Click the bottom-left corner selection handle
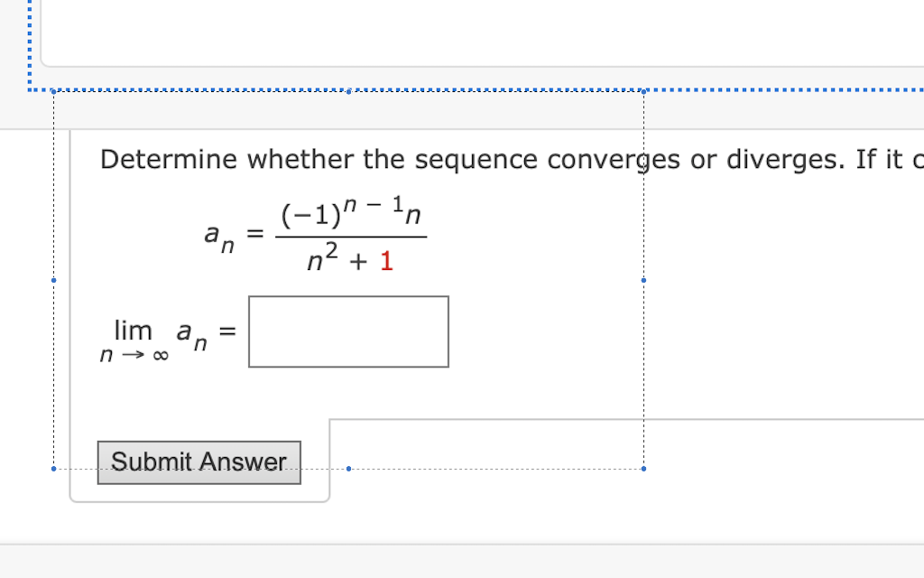The image size is (924, 578). point(54,469)
